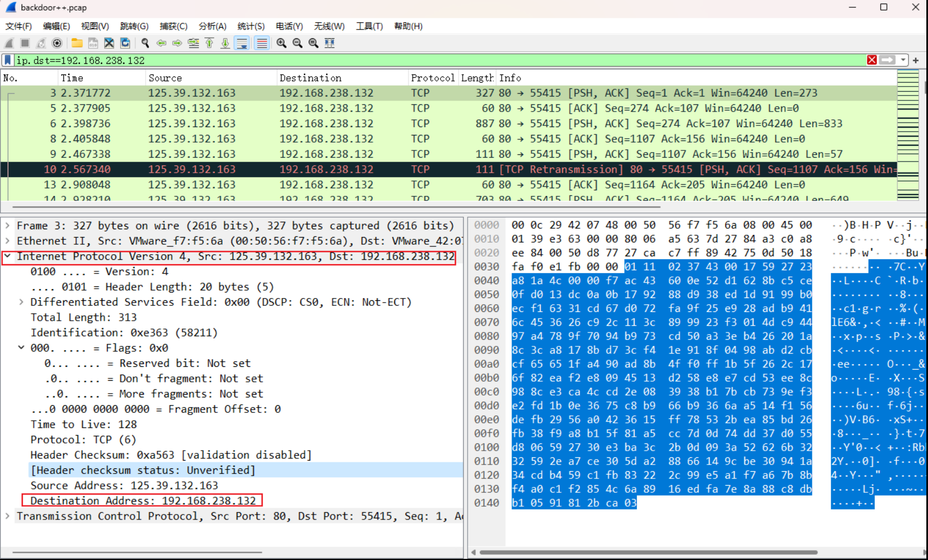Open the 分析(A) menu
The image size is (928, 560).
tap(212, 26)
